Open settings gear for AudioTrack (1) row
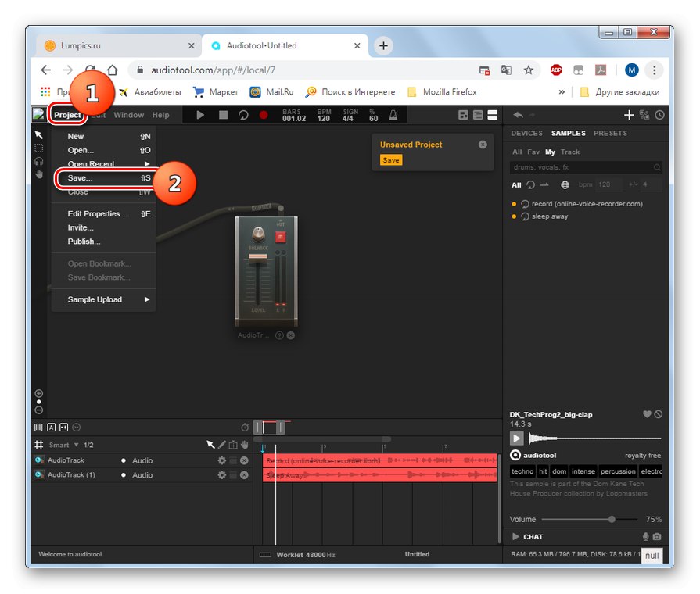 221,475
